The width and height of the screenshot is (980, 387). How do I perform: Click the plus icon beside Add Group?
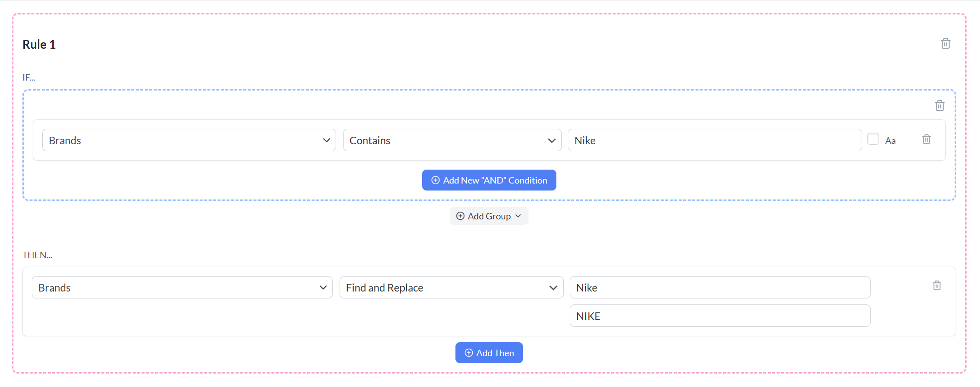click(460, 216)
